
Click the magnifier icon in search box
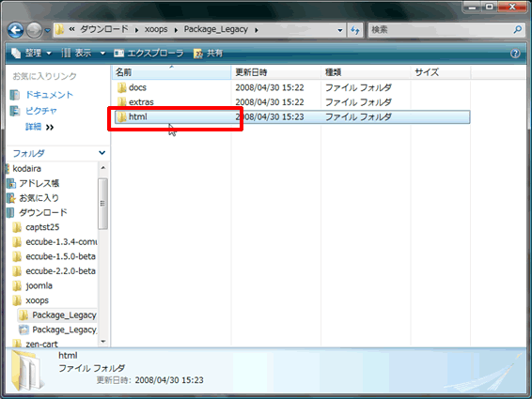pyautogui.click(x=517, y=30)
